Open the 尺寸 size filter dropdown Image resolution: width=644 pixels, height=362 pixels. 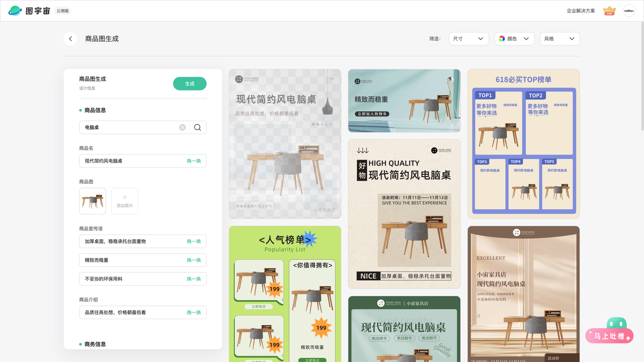click(469, 39)
